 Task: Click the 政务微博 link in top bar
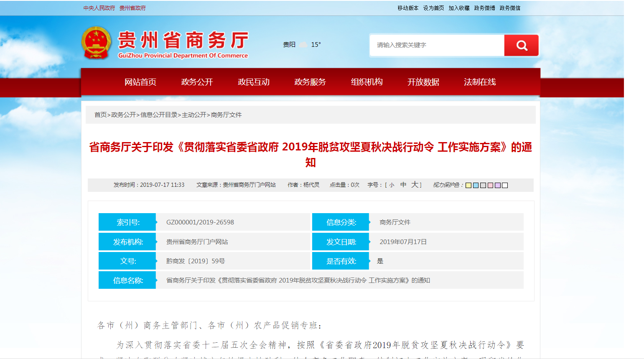pos(484,8)
